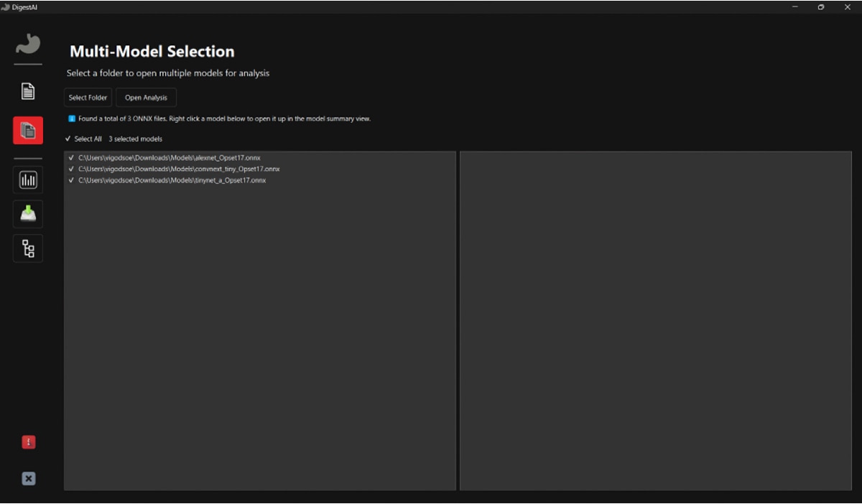
Task: Click the red exclamation alert icon
Action: (28, 442)
